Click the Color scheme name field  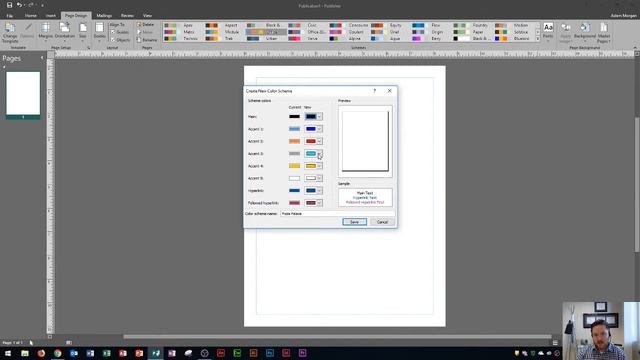tap(337, 213)
